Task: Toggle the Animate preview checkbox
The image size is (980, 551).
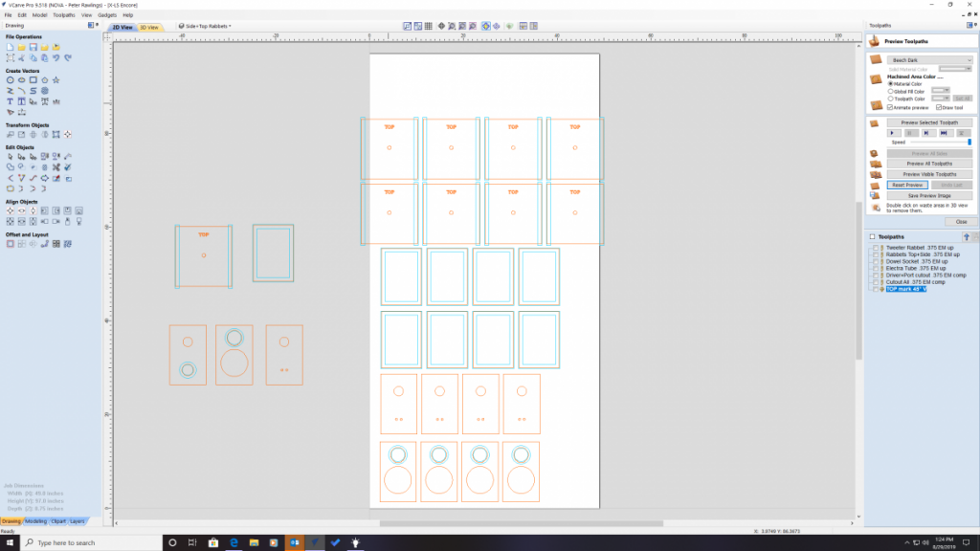Action: click(x=889, y=107)
